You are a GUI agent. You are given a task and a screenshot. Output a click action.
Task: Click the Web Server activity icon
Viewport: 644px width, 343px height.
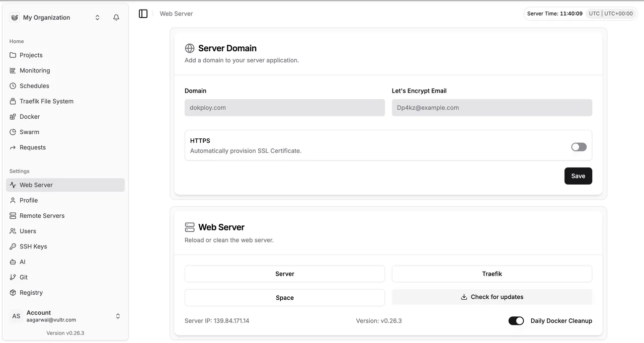tap(13, 185)
